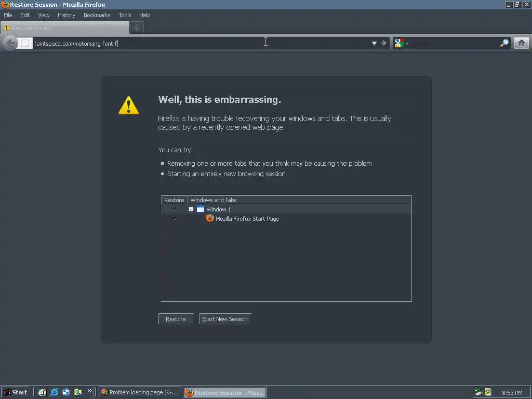Image resolution: width=532 pixels, height=399 pixels.
Task: Launch Outlook Express from quick launch
Action: coord(66,393)
